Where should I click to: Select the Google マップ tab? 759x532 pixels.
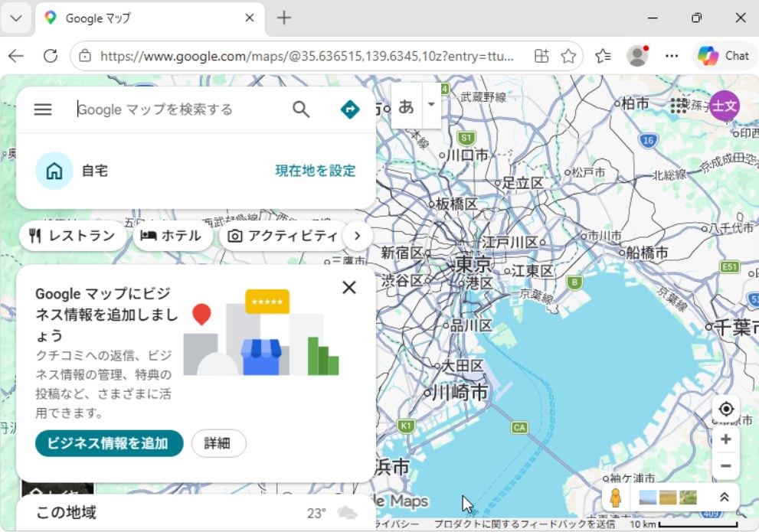pyautogui.click(x=150, y=18)
